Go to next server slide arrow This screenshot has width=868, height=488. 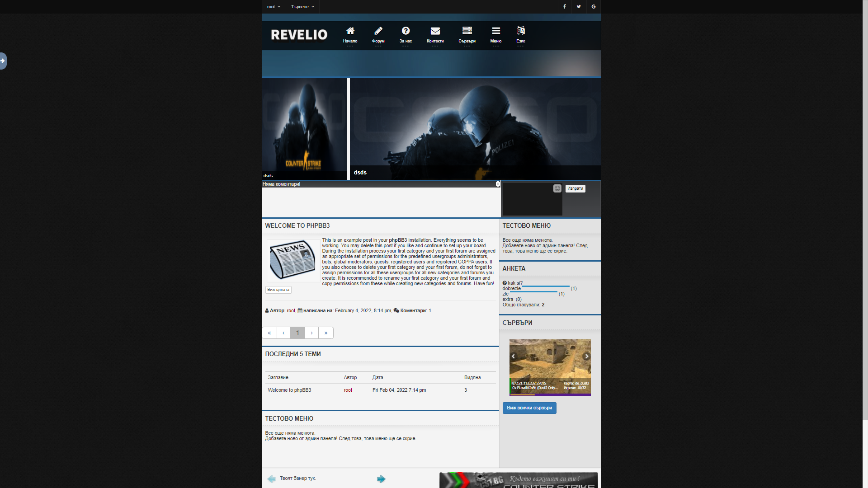click(586, 356)
